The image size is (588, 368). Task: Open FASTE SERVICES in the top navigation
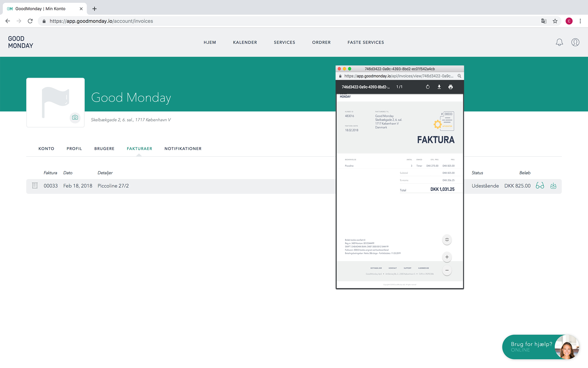click(x=366, y=42)
